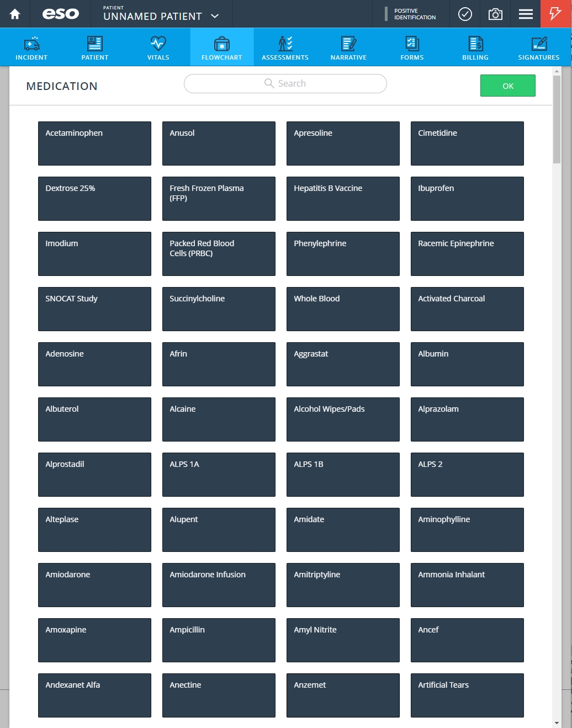
Task: Choose Amitriptyline
Action: (343, 585)
